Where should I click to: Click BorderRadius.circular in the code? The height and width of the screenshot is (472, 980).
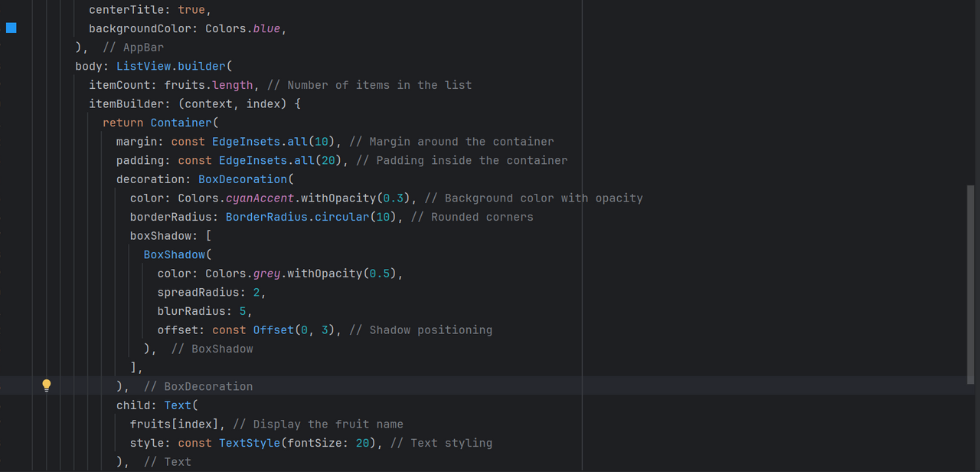(x=297, y=217)
